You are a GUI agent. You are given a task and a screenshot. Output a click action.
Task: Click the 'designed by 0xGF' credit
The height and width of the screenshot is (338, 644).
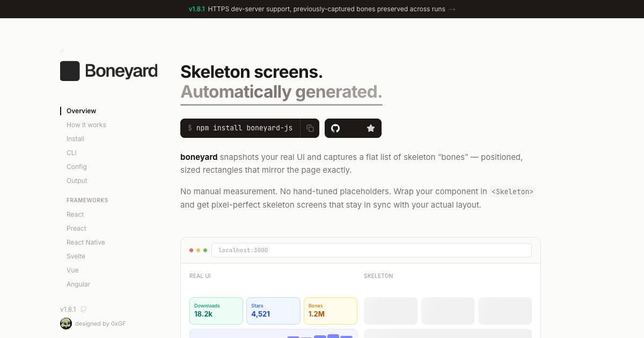tap(100, 324)
